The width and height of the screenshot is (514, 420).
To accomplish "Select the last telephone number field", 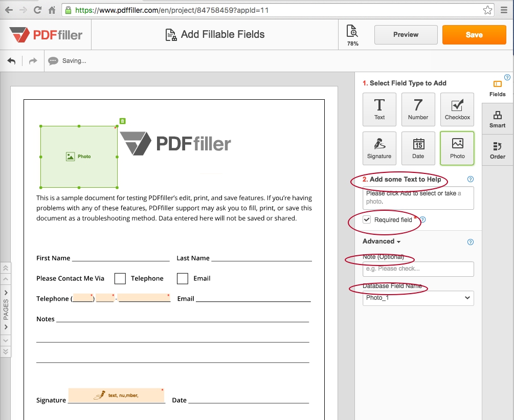I will coord(144,297).
